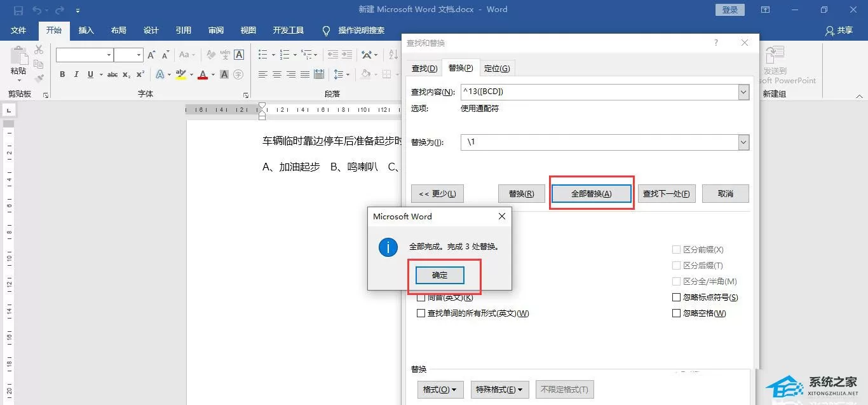This screenshot has width=868, height=405.
Task: Open the 格式(O) dropdown button
Action: [x=440, y=389]
